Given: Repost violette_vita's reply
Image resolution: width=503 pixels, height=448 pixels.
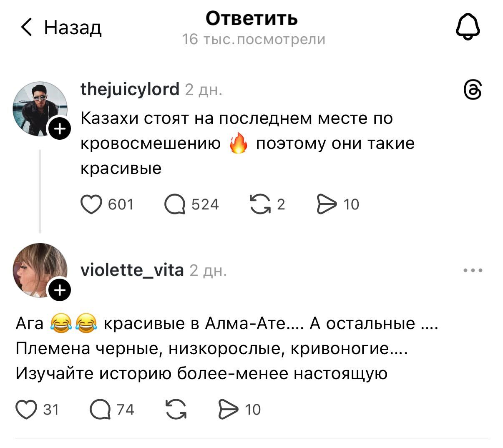Looking at the screenshot, I should [176, 409].
